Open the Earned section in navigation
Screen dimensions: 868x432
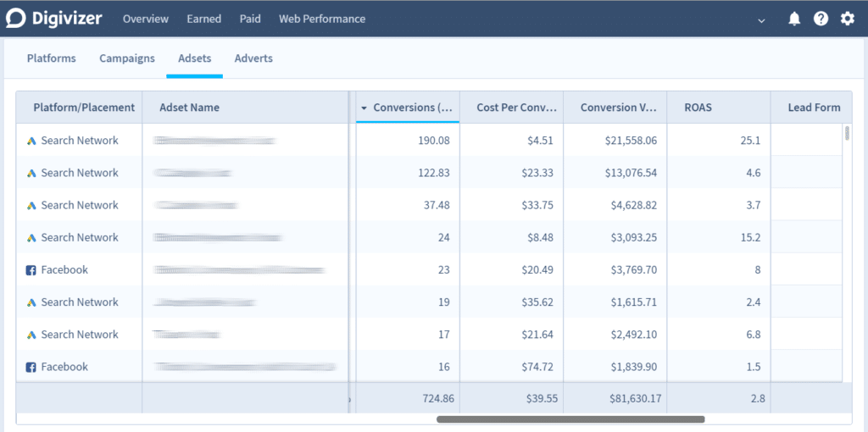point(204,19)
